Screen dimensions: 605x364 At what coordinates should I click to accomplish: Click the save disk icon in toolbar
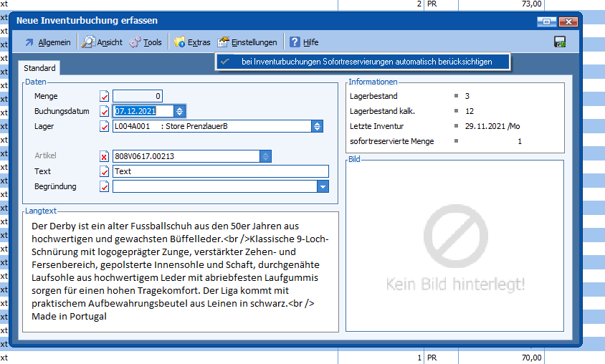tap(560, 42)
